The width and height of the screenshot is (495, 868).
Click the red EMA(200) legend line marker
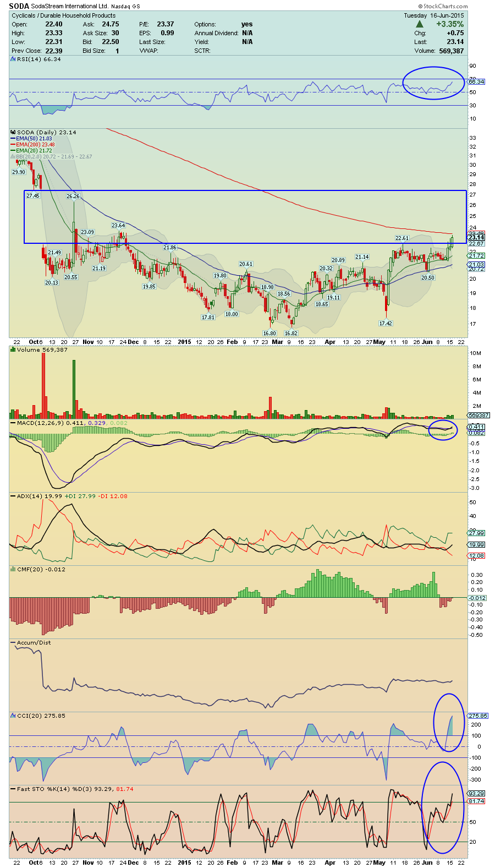click(13, 144)
